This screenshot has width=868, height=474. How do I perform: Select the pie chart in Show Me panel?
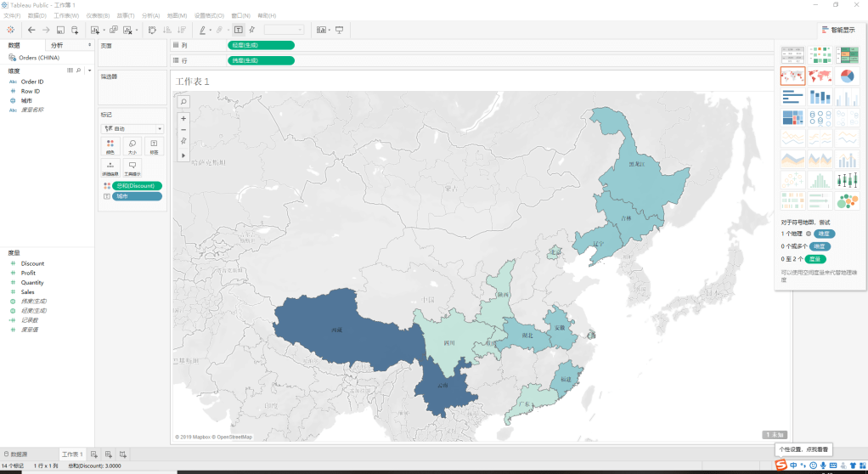click(847, 76)
